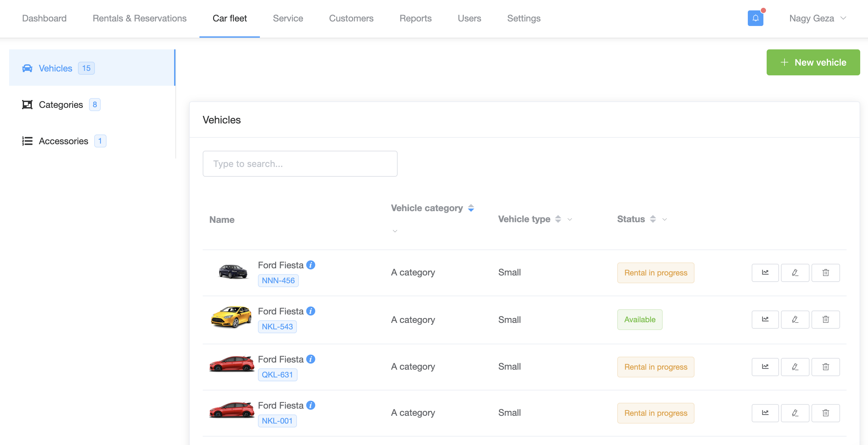
Task: Delete the Ford Fiesta QKL-631 vehicle
Action: click(825, 366)
